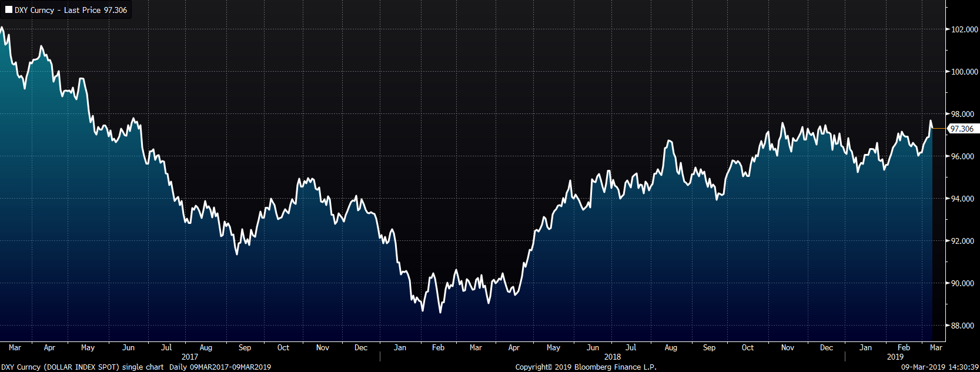
Task: Click the Aug month label in 2018
Action: 671,347
